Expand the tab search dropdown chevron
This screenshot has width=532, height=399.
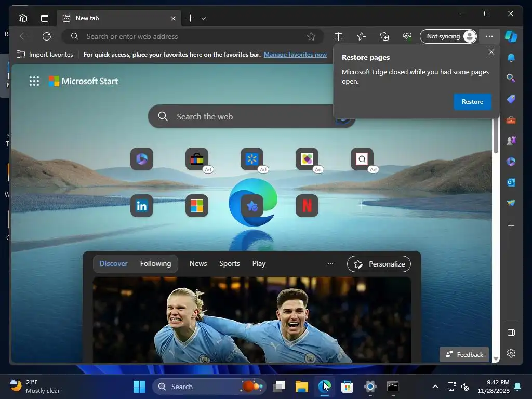[204, 18]
